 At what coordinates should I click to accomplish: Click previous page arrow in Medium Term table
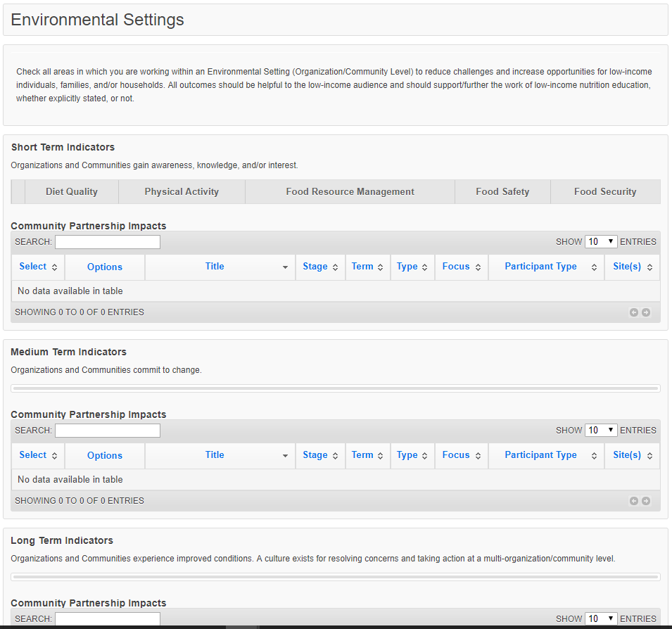[x=634, y=501]
